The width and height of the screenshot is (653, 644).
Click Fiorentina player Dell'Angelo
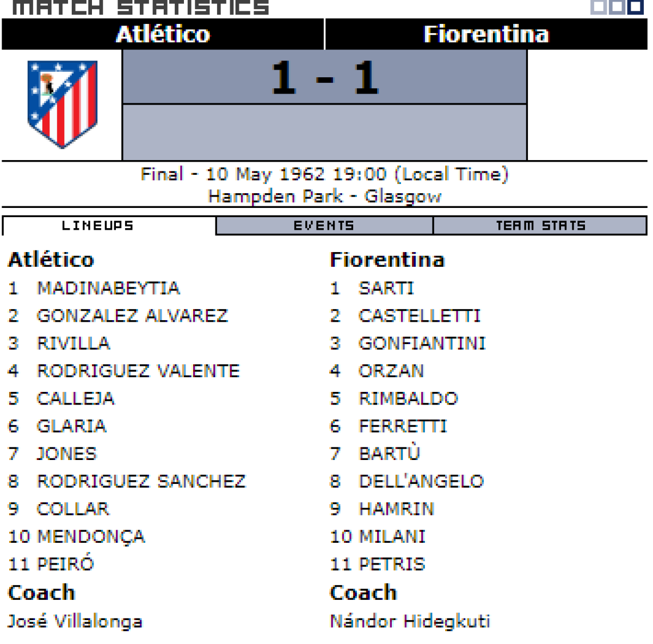tap(421, 481)
